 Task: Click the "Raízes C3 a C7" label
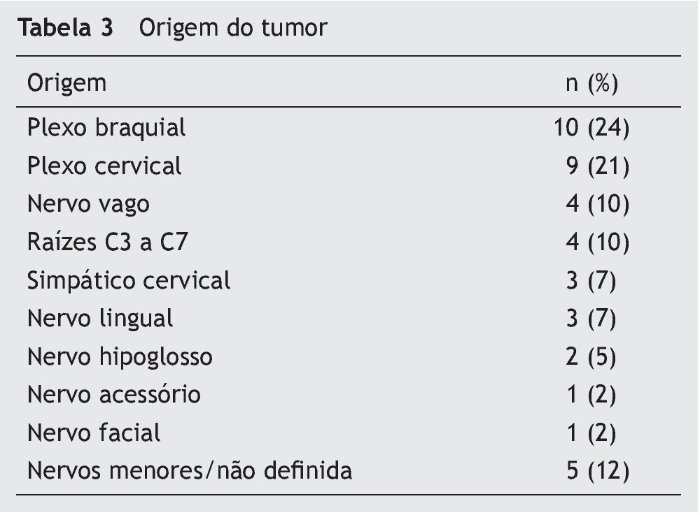click(102, 242)
